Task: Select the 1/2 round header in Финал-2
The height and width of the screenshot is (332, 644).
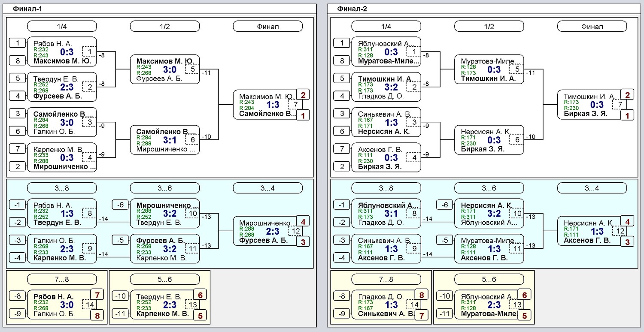Action: point(489,27)
